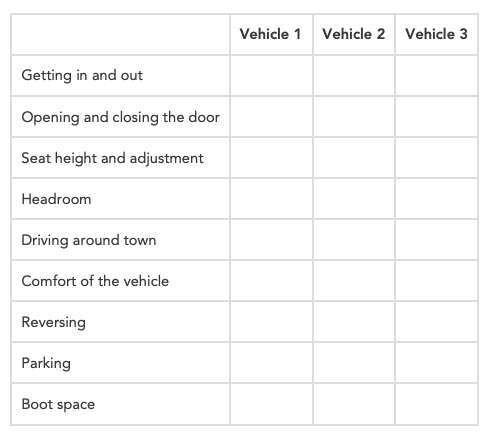Click Vehicle 3 cell for Seat height and adjustment
The image size is (496, 438).
[x=436, y=158]
